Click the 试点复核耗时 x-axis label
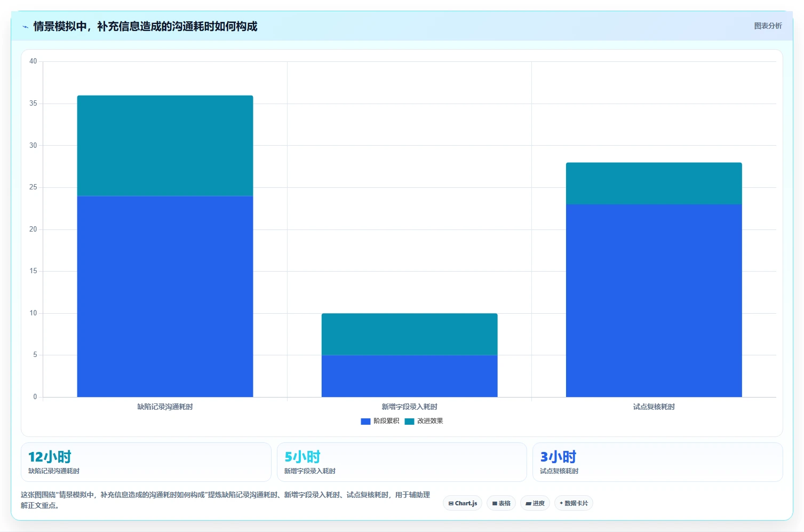 point(654,407)
